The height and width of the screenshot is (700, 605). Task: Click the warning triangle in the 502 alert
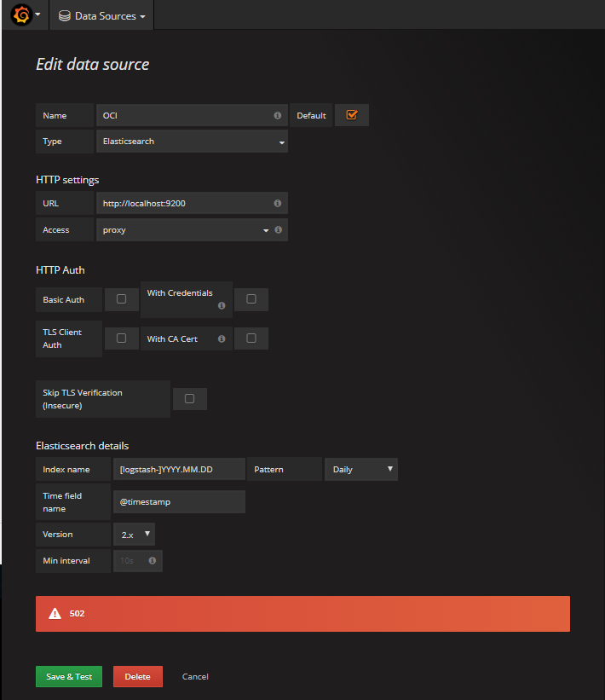(55, 613)
